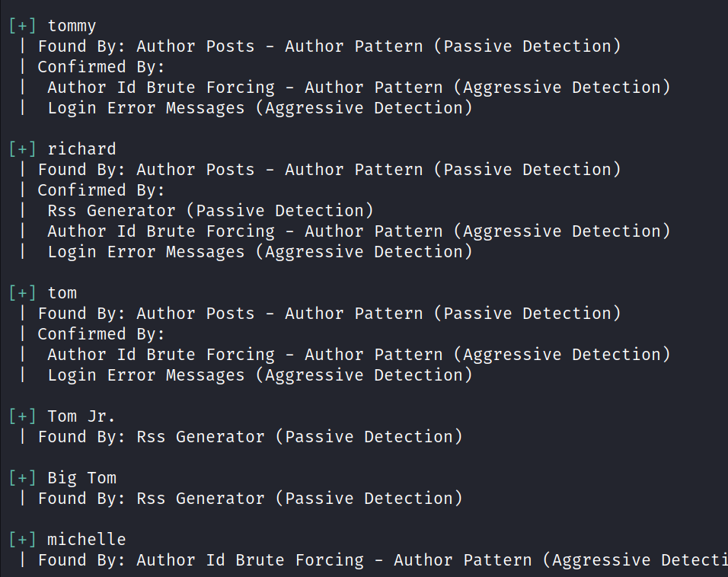The height and width of the screenshot is (577, 728).
Task: Click richard's Login Error Messages line
Action: 260,252
